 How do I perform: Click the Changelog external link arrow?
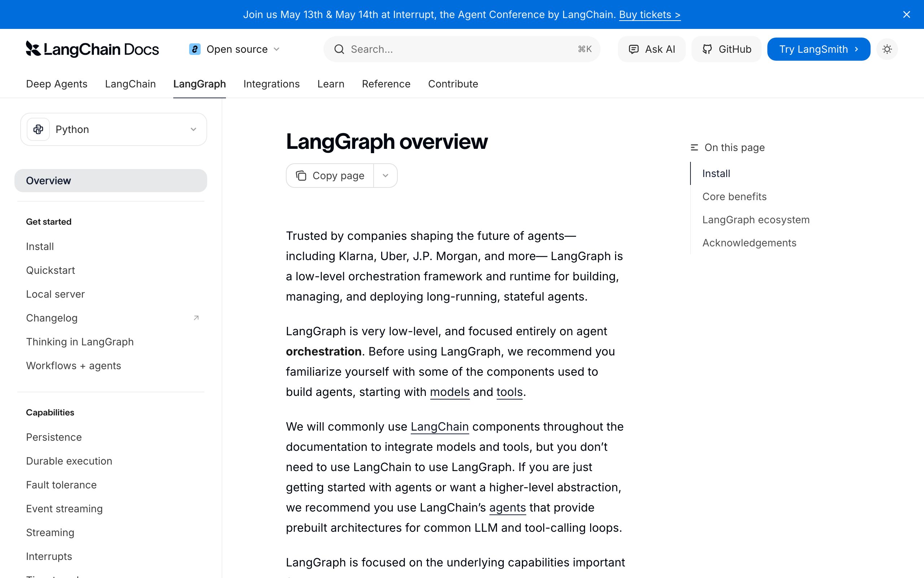point(196,318)
